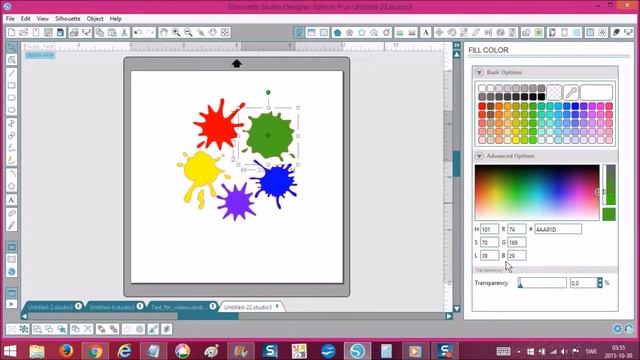This screenshot has width=640, height=360.
Task: Click the hex color code field
Action: [x=558, y=229]
